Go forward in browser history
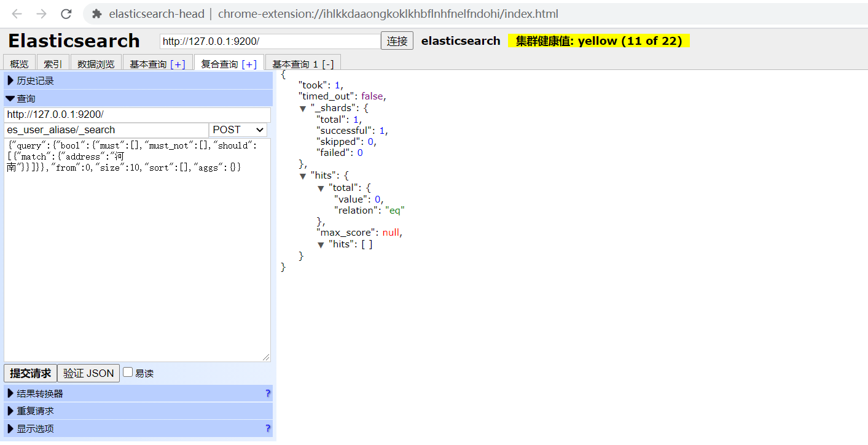This screenshot has height=445, width=868. [41, 14]
